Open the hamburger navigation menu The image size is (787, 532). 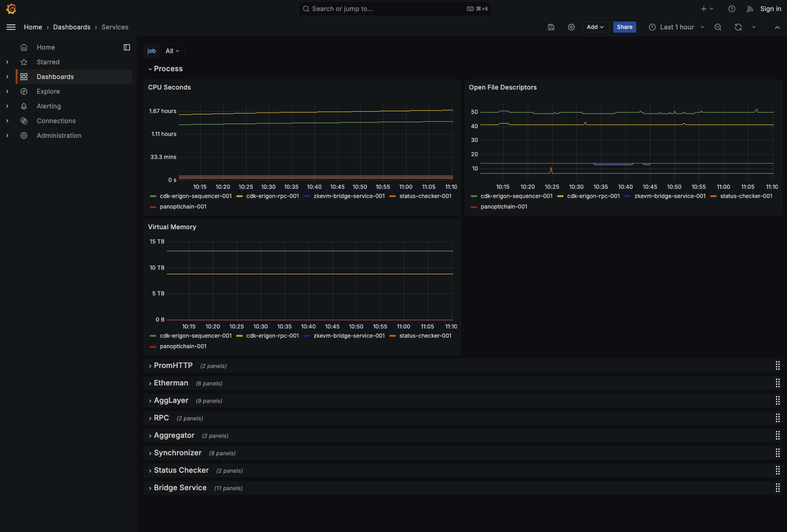pos(11,27)
